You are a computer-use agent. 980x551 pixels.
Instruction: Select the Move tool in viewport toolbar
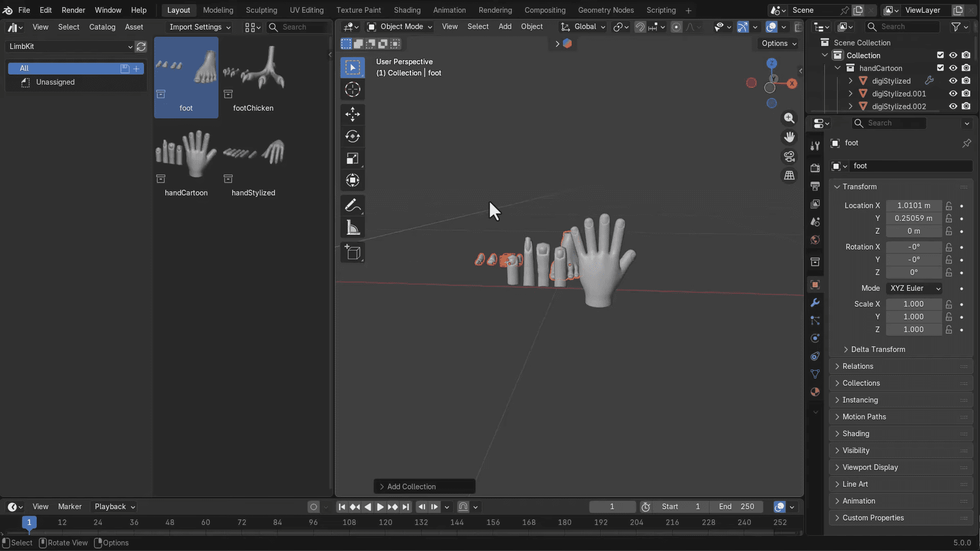click(x=353, y=114)
